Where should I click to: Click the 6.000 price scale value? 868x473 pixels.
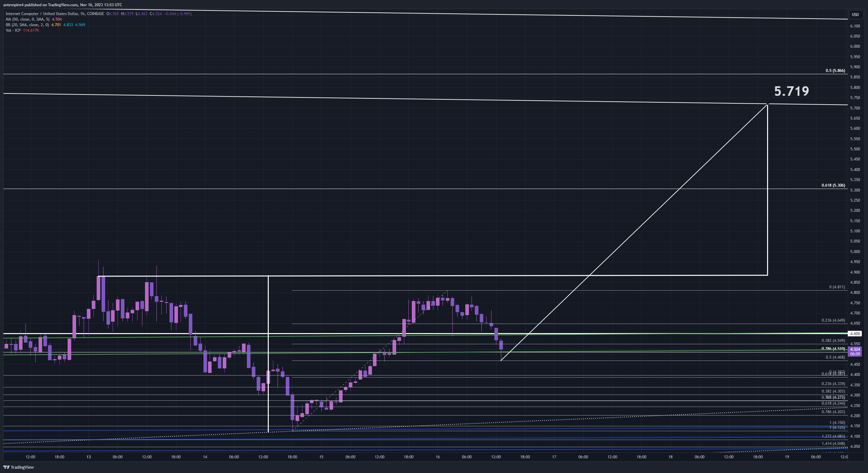point(855,46)
